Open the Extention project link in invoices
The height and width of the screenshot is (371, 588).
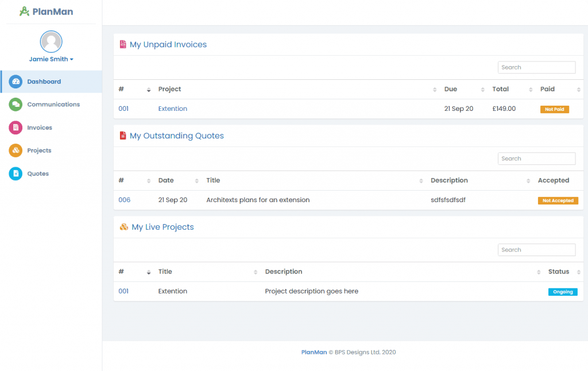tap(172, 109)
